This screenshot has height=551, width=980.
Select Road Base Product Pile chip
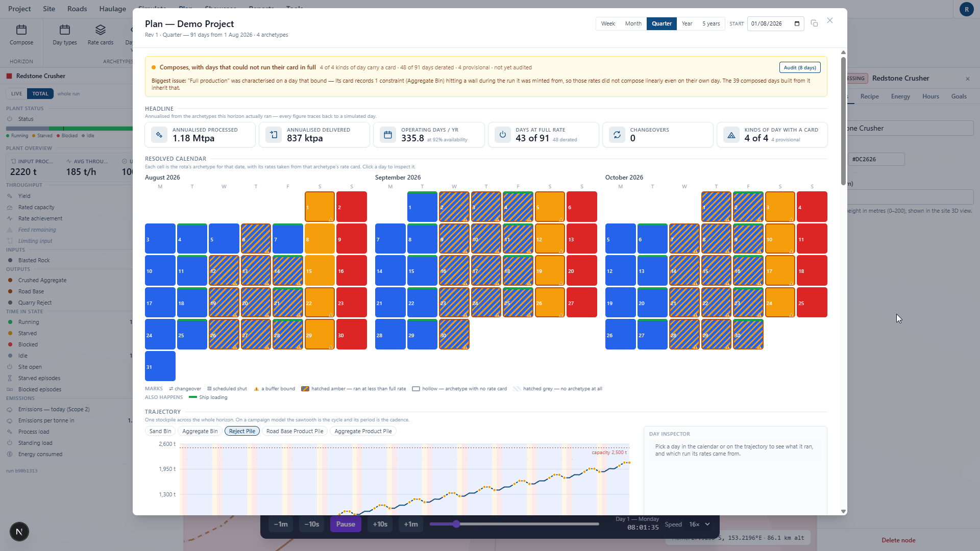click(x=295, y=431)
